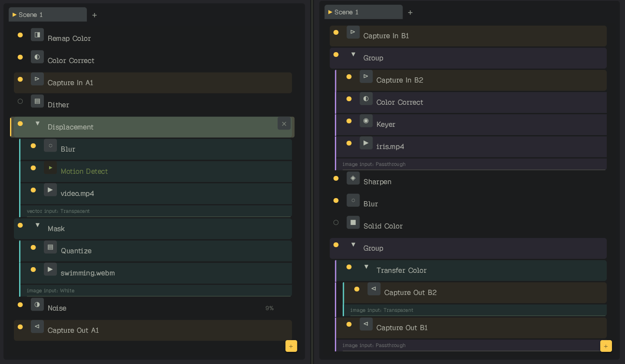Click the Remap Color node icon
The height and width of the screenshot is (364, 625).
pos(37,35)
